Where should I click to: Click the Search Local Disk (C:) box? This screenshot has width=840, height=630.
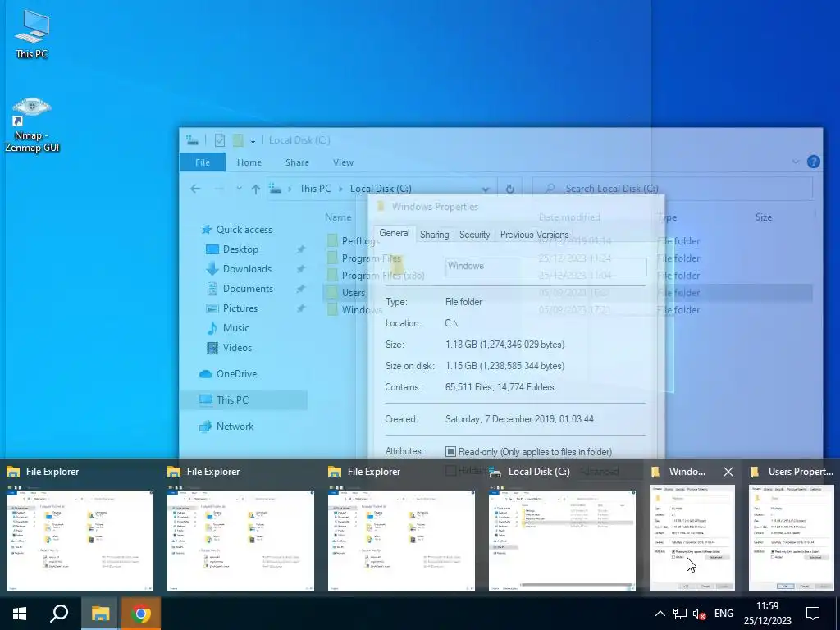point(673,189)
